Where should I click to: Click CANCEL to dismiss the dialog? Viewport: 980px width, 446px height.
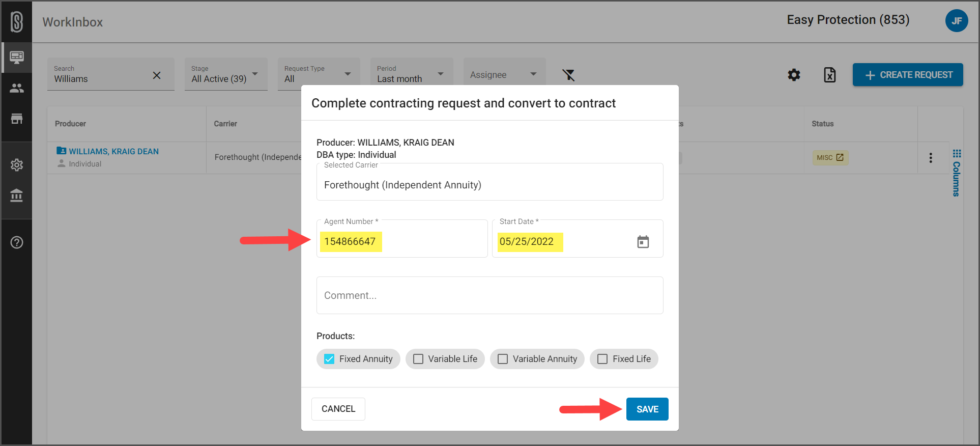pyautogui.click(x=338, y=409)
